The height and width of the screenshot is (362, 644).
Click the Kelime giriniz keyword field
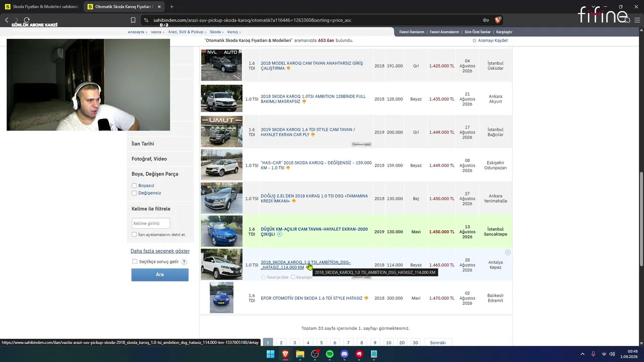150,223
